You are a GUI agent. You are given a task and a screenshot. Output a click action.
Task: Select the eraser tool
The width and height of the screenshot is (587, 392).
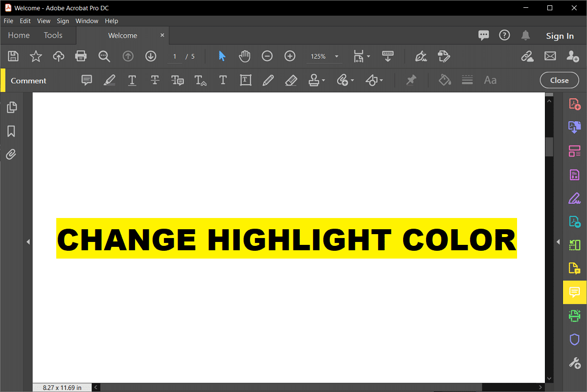(x=291, y=80)
